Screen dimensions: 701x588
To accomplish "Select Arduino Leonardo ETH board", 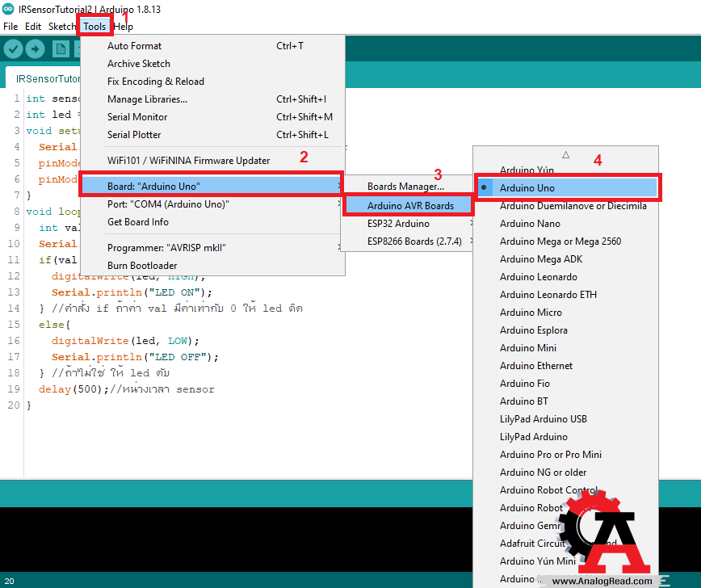I will coord(565,295).
